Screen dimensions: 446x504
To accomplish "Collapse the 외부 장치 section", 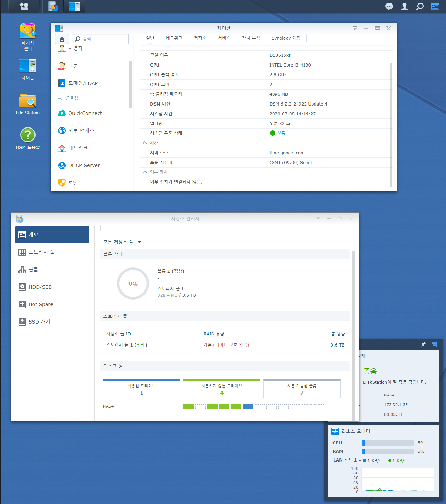I will (x=145, y=172).
